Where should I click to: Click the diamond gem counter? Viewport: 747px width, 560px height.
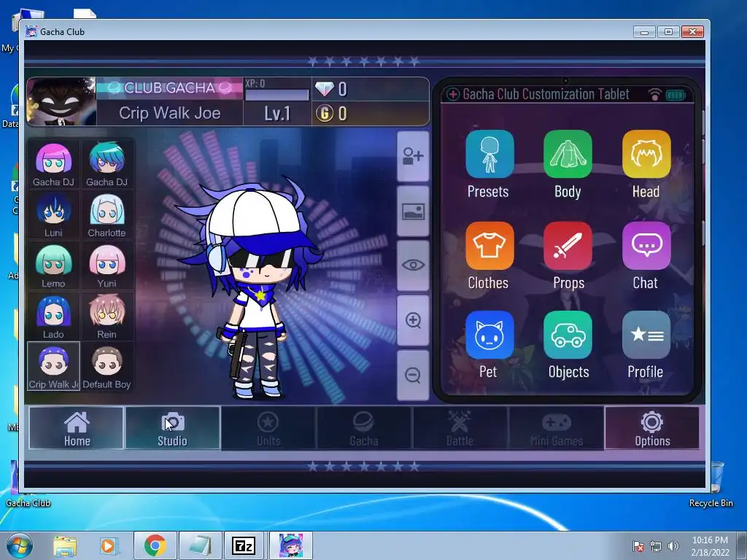pyautogui.click(x=370, y=89)
